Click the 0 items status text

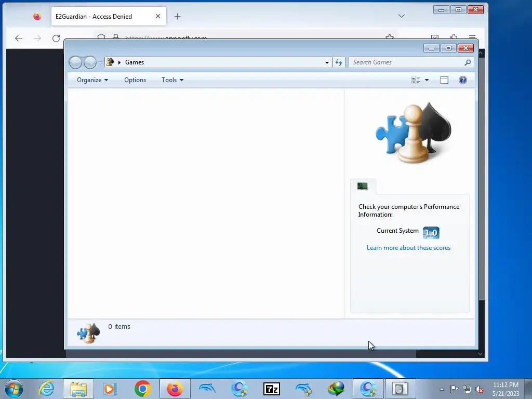(119, 326)
